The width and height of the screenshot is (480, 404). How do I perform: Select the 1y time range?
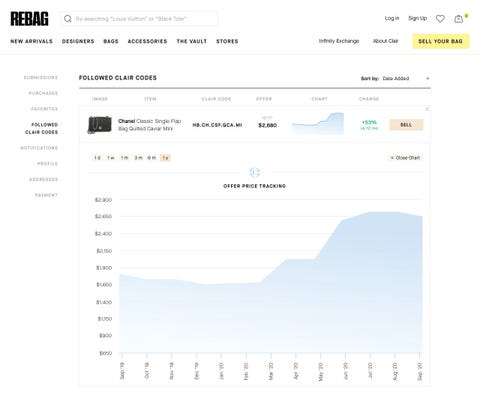click(165, 158)
